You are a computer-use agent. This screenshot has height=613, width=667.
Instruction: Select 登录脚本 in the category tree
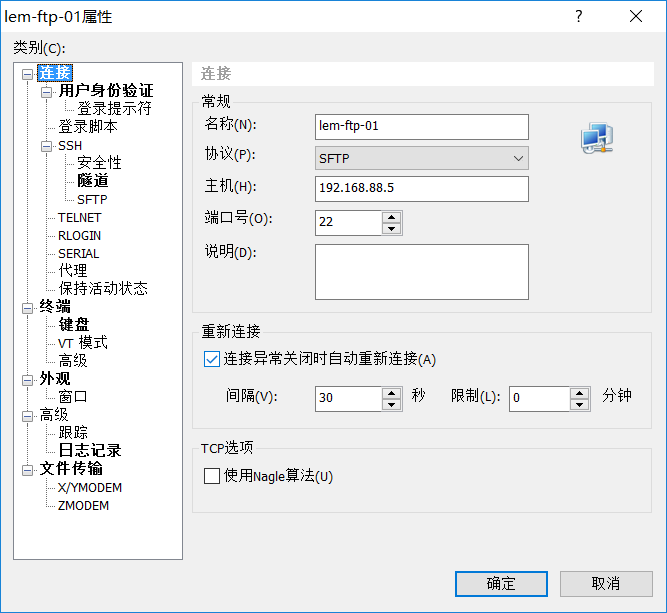click(x=88, y=126)
